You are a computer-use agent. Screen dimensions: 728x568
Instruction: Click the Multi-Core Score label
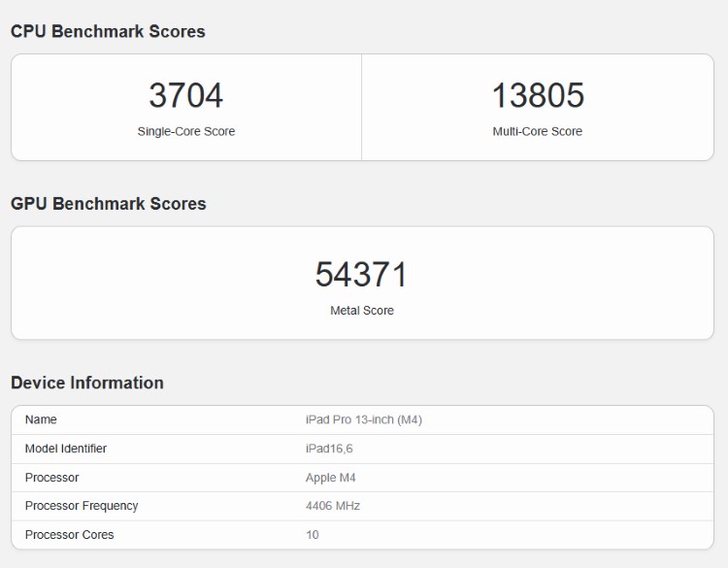click(538, 131)
